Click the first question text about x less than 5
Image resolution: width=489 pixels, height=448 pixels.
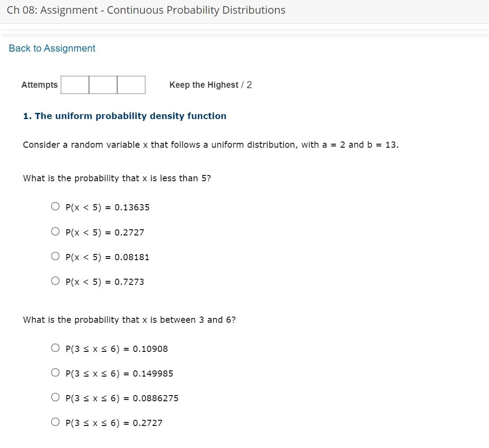click(x=117, y=178)
